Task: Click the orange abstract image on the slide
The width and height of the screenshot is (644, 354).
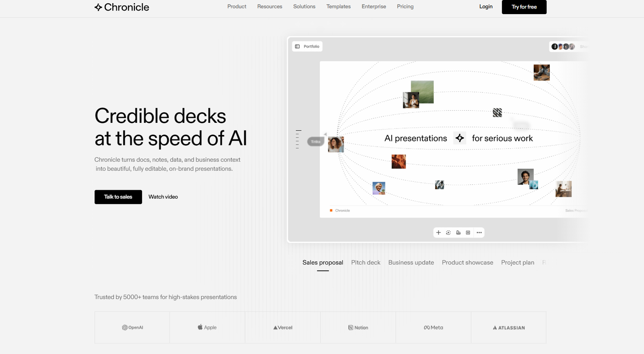Action: pos(399,161)
